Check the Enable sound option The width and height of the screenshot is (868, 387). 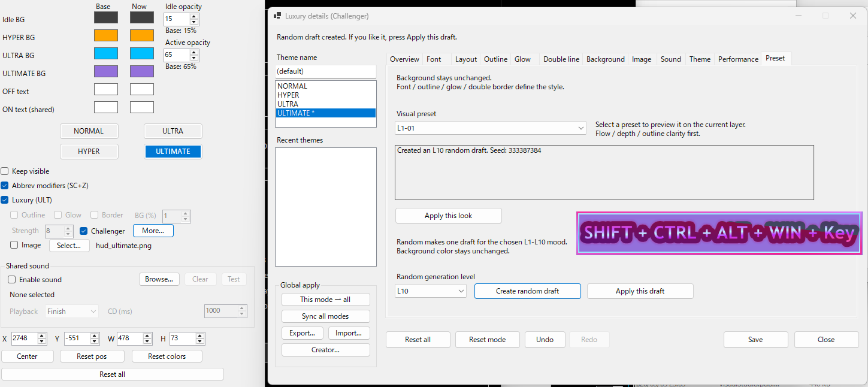point(11,280)
